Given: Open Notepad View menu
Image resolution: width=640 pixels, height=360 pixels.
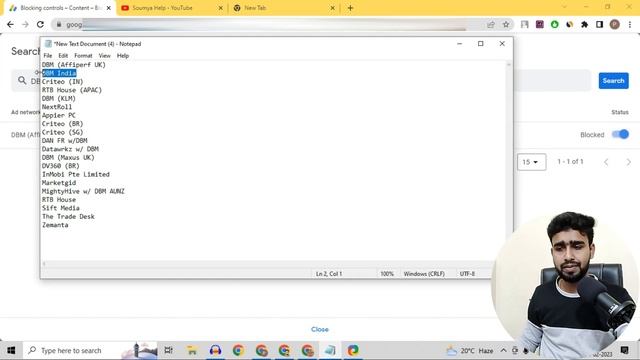Looking at the screenshot, I should click(104, 56).
